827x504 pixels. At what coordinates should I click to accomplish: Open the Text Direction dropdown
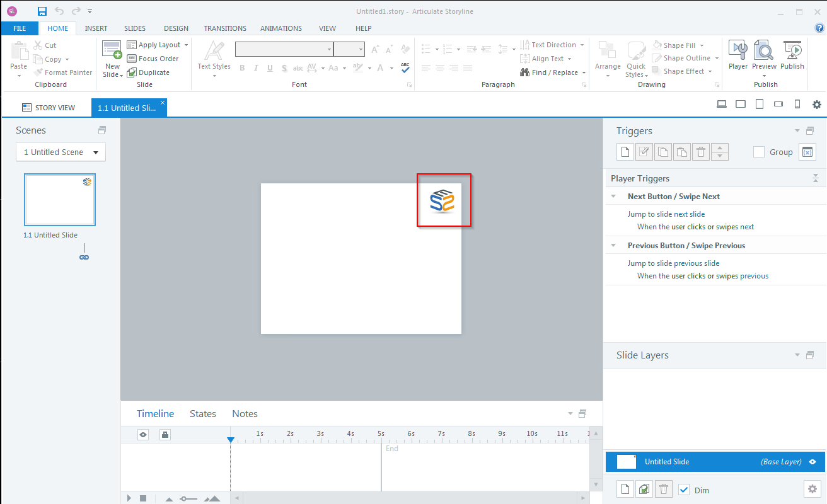tap(582, 45)
